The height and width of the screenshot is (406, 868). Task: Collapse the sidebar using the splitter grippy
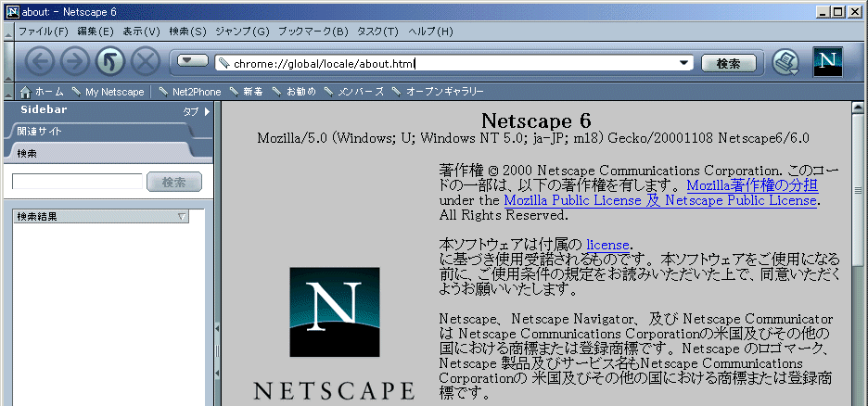tap(218, 350)
